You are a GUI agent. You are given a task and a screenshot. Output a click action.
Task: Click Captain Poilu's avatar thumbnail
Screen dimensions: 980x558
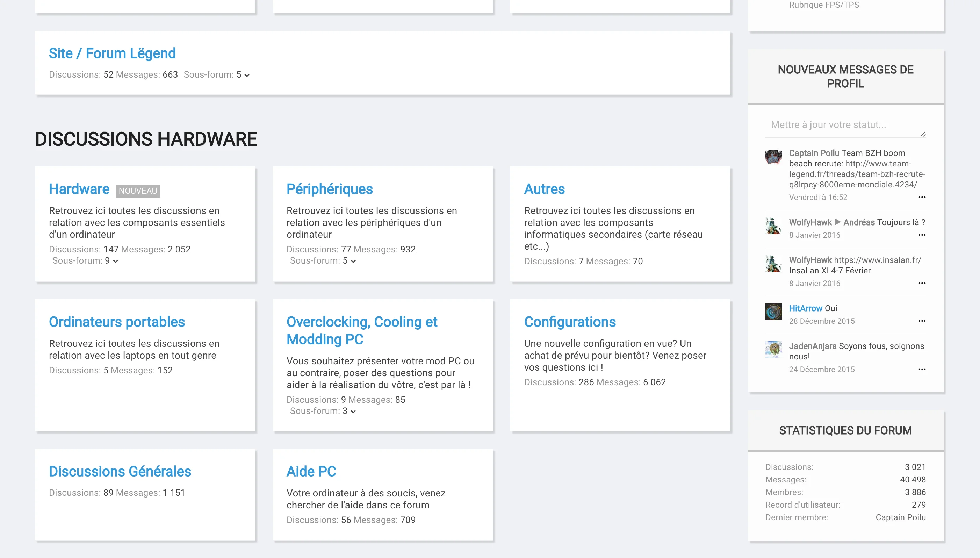pos(773,157)
